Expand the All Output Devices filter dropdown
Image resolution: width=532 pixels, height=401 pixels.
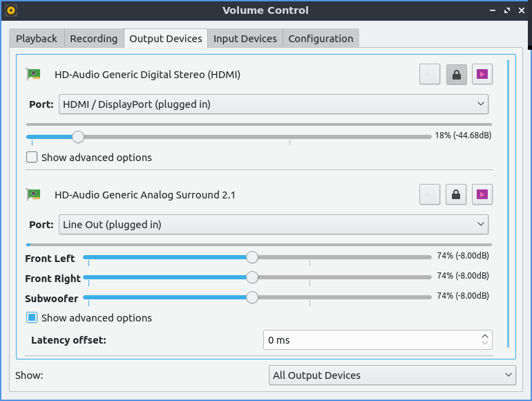click(x=392, y=375)
